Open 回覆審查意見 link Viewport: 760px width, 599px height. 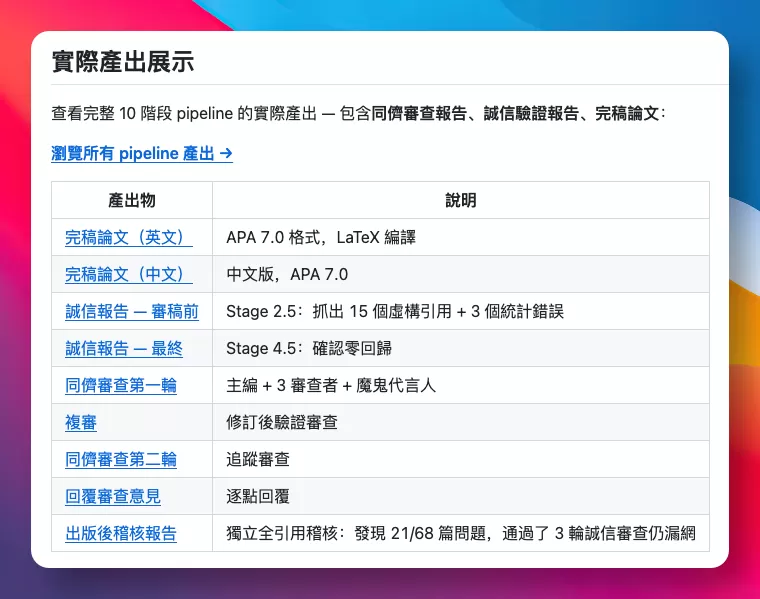tap(112, 496)
